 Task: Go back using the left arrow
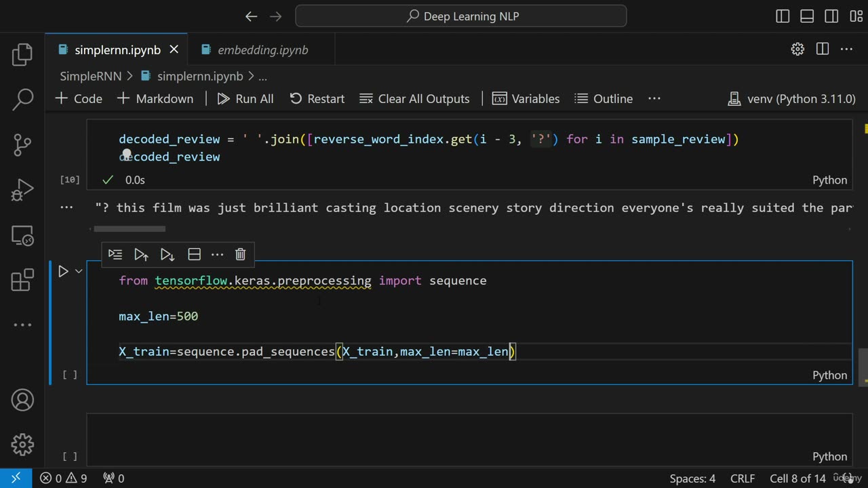click(252, 16)
